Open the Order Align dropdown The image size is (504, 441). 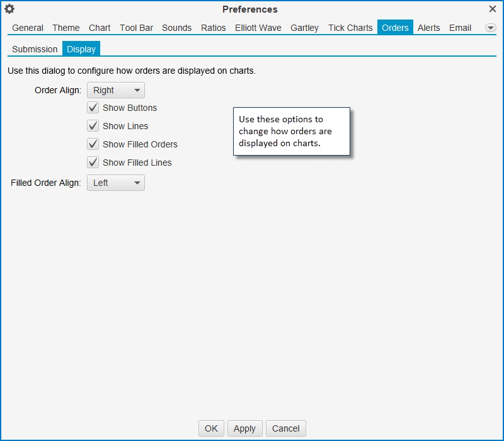[x=116, y=90]
